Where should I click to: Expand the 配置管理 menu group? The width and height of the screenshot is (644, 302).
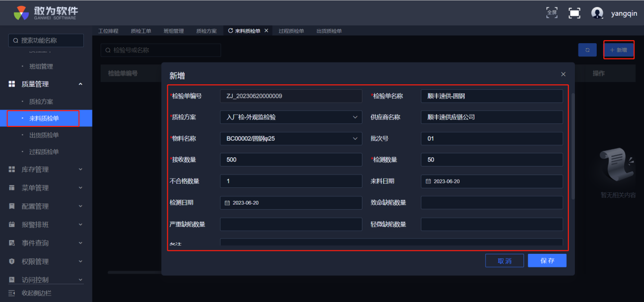tap(80, 207)
